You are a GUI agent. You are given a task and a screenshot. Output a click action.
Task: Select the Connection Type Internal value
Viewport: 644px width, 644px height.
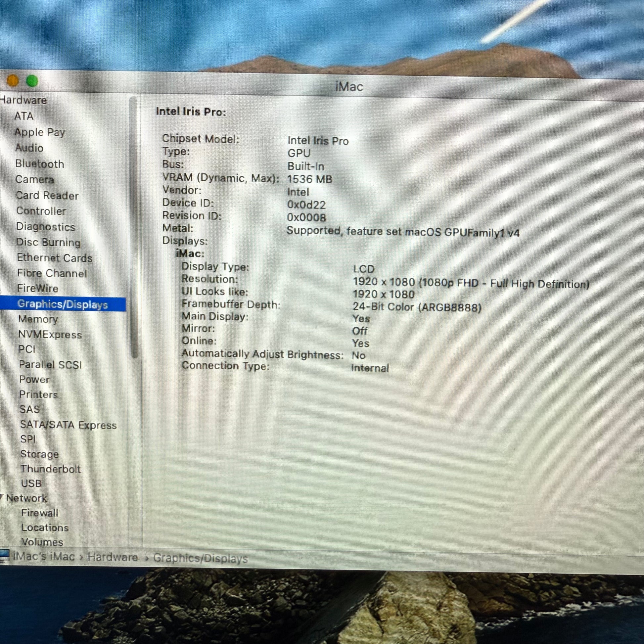[370, 368]
